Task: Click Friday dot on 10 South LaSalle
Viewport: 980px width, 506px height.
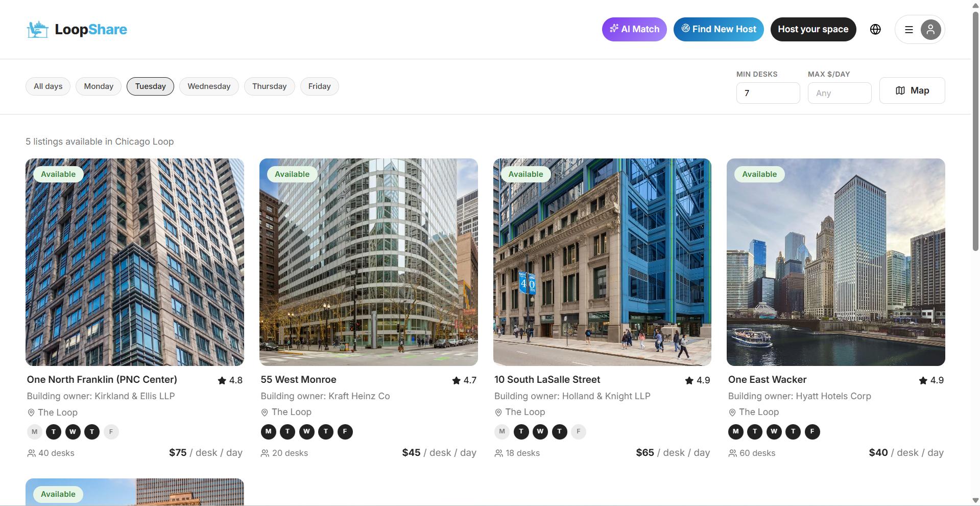Action: pyautogui.click(x=579, y=432)
